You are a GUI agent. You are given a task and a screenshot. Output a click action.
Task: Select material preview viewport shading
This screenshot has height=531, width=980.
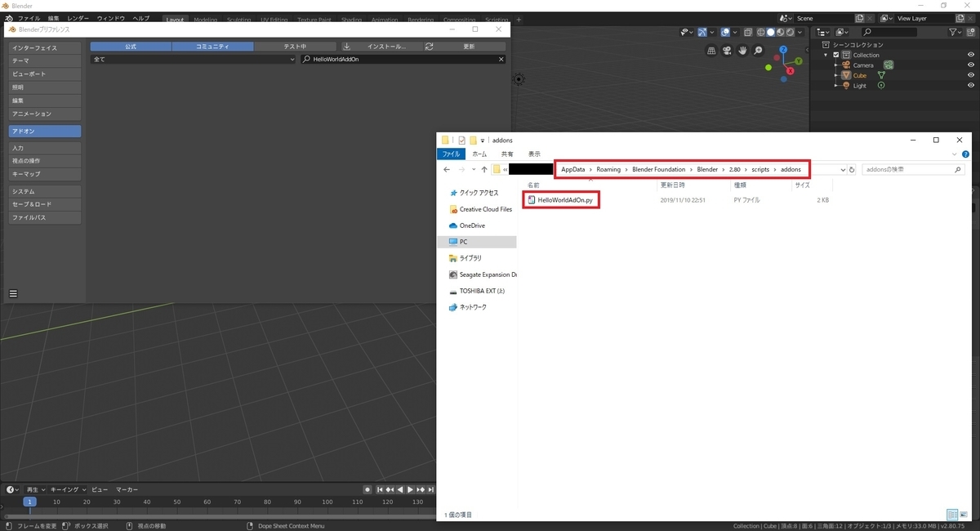(781, 32)
